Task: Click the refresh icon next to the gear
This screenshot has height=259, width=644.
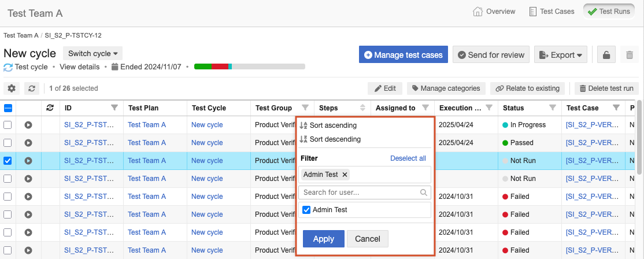Action: coord(32,88)
